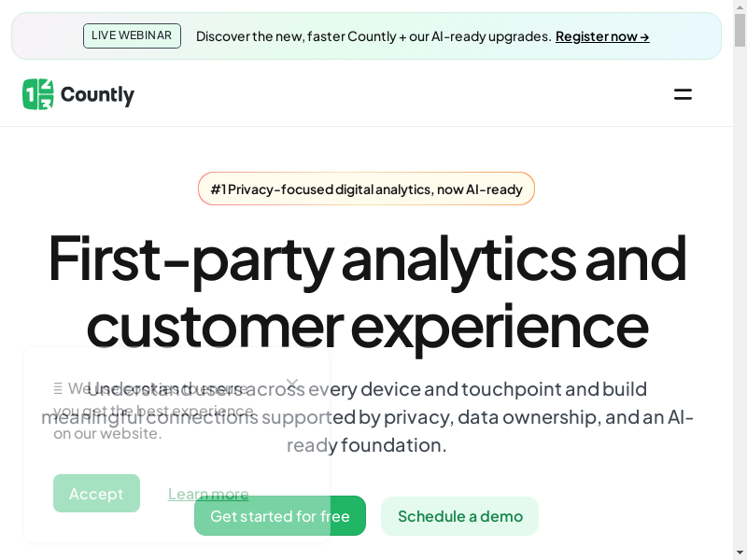Click the webinar announcement banner text
Viewport: 747px width, 560px height.
click(373, 36)
